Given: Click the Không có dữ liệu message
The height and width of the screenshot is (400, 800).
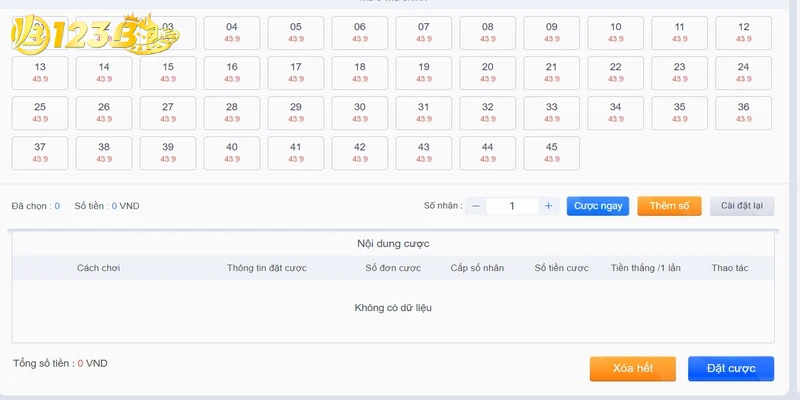Looking at the screenshot, I should click(x=393, y=308).
